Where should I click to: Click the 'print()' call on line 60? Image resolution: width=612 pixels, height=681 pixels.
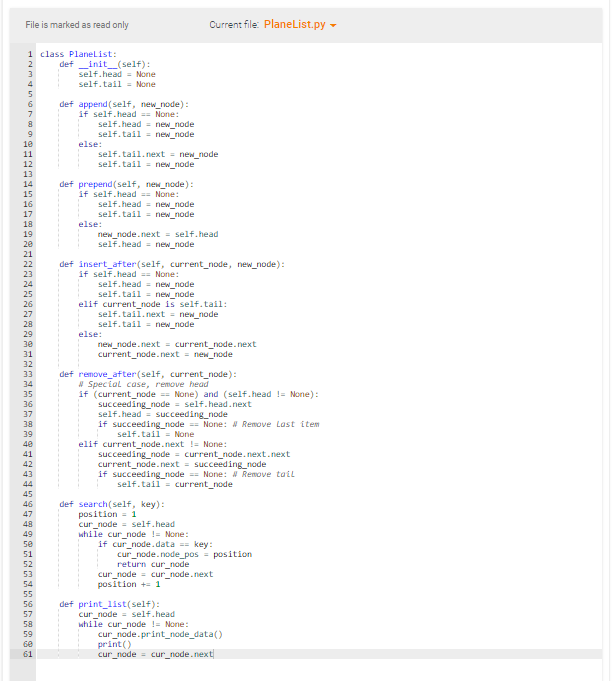pyautogui.click(x=114, y=643)
